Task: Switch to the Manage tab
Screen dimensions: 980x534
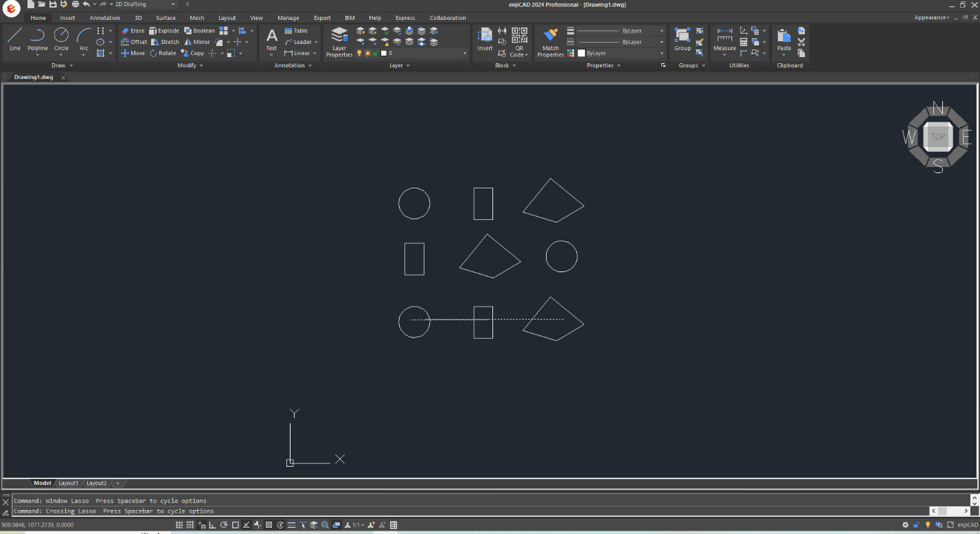Action: (x=288, y=18)
